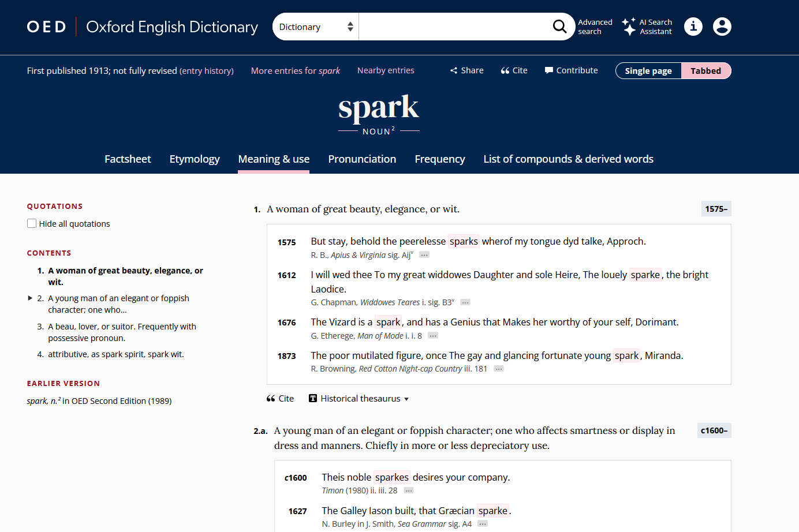The height and width of the screenshot is (532, 799).
Task: Click the c1600– date range badge
Action: (x=714, y=430)
